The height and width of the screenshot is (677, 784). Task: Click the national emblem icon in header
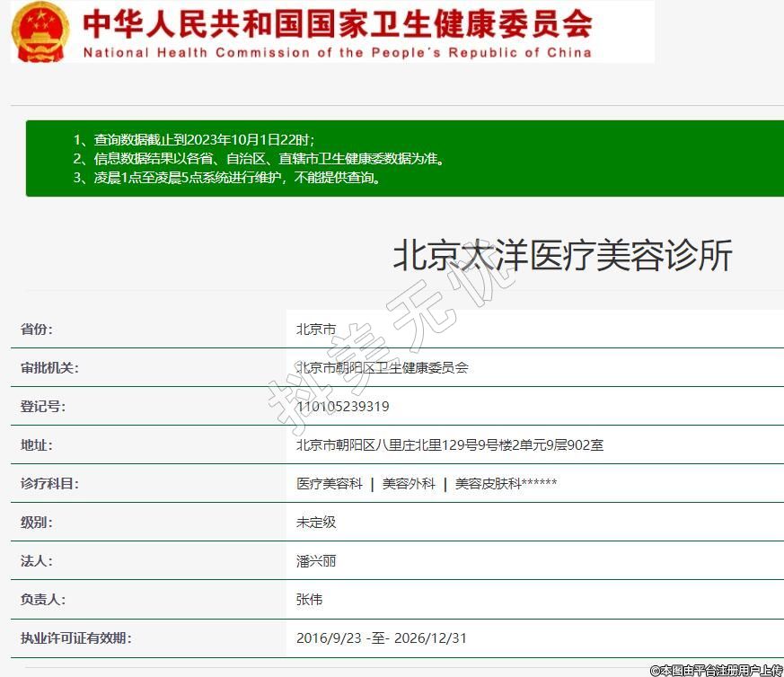pos(40,32)
